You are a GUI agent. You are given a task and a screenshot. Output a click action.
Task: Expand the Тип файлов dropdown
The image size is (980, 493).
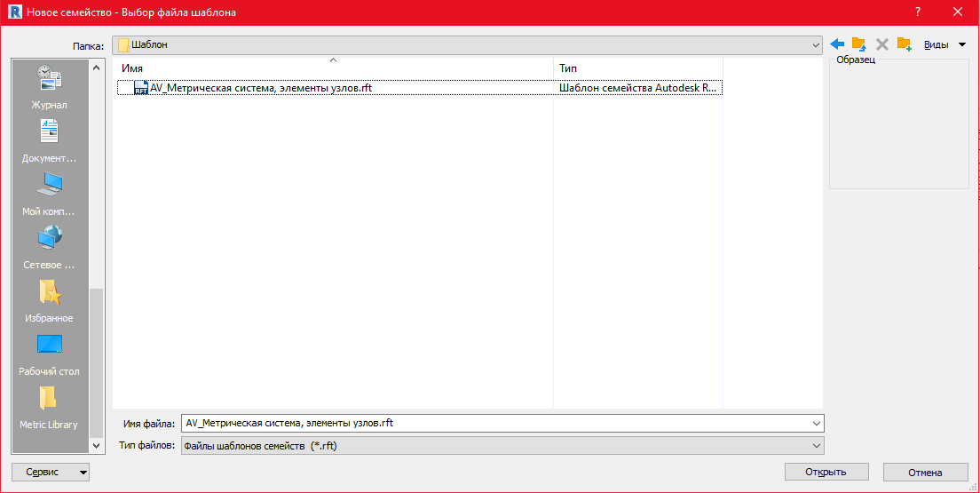click(x=817, y=445)
